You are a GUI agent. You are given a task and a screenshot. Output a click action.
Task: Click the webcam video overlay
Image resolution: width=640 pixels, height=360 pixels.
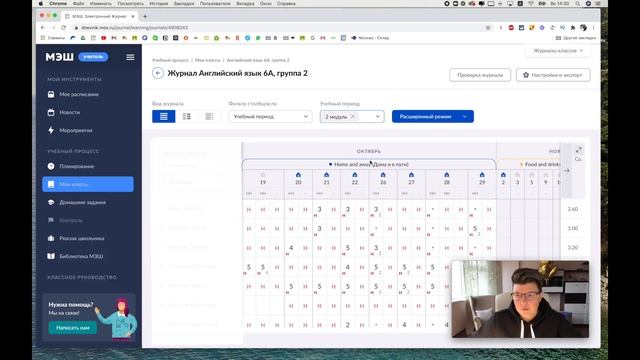tap(520, 299)
